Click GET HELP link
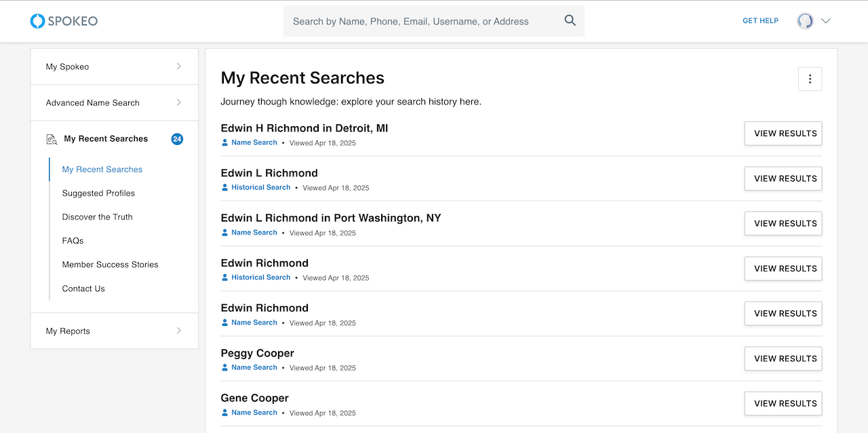868x433 pixels. click(760, 20)
